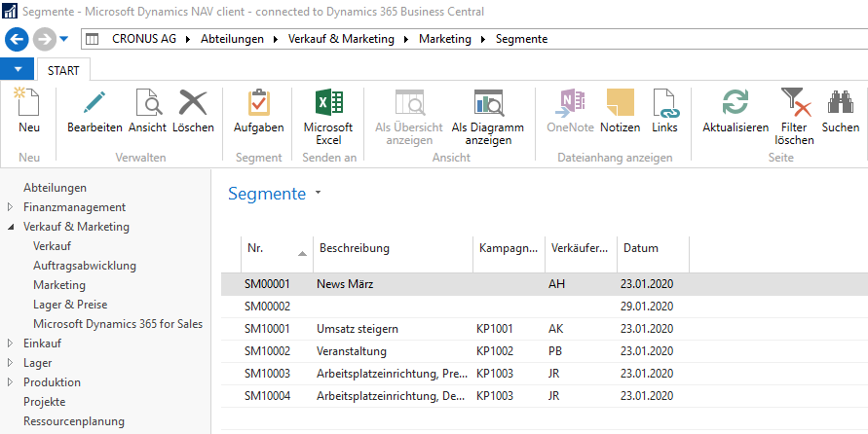Sort by Kampagn... column header
Screen dimensions: 868x434
[x=509, y=254]
